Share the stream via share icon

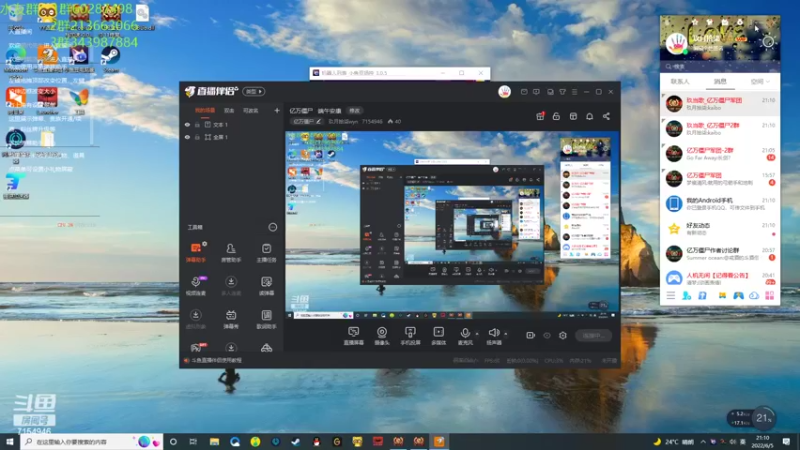click(606, 116)
